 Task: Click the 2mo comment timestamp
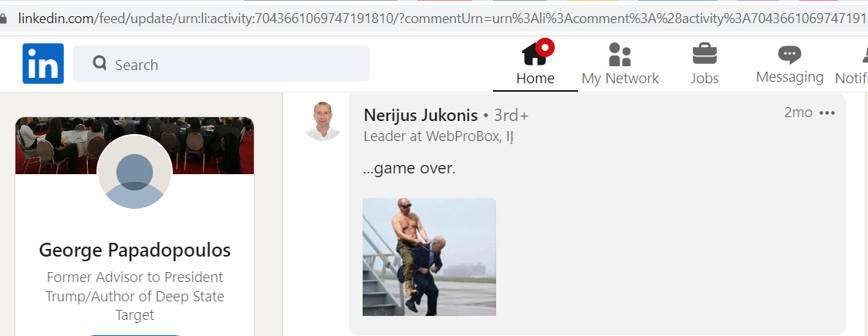[x=799, y=113]
